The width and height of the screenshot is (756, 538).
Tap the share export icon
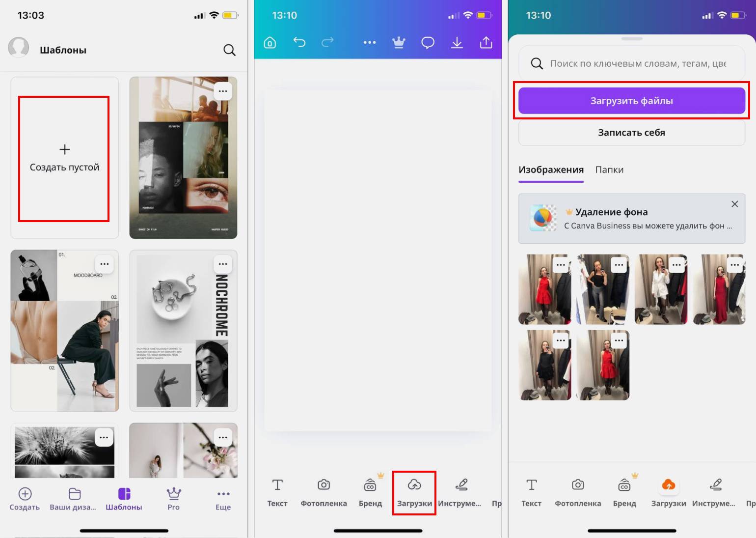pos(486,43)
